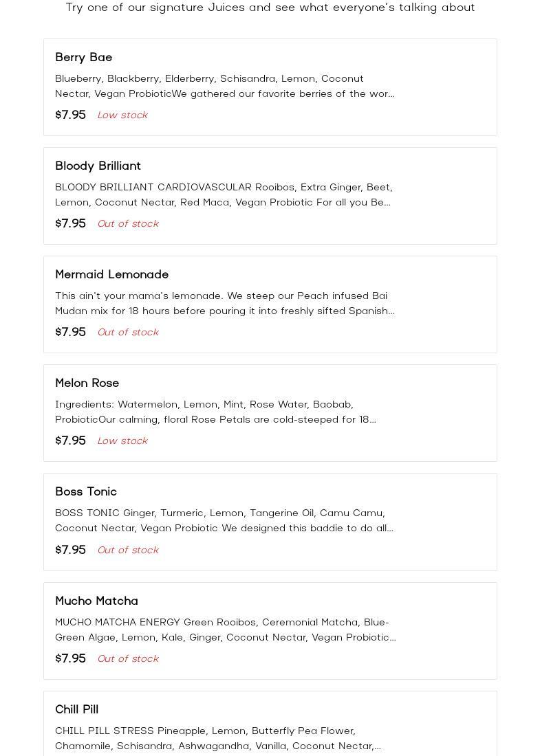The height and width of the screenshot is (756, 540).
Task: Select the Chill Pill juice title
Action: point(76,709)
